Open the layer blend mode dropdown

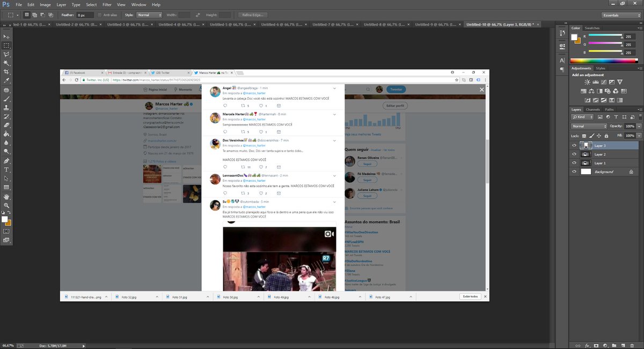pos(589,126)
